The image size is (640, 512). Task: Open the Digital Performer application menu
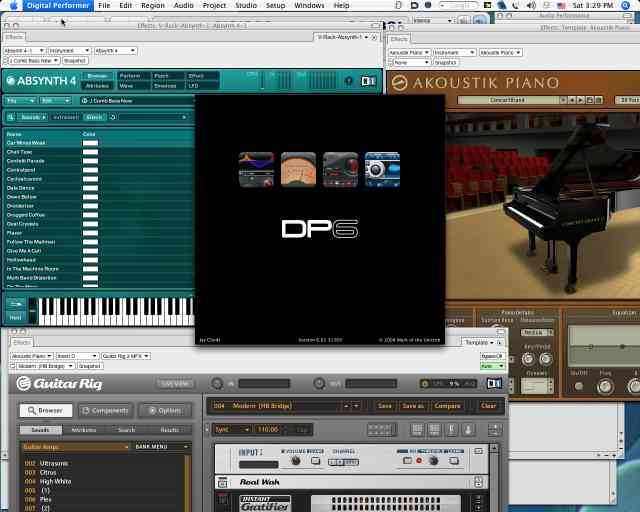pos(58,5)
